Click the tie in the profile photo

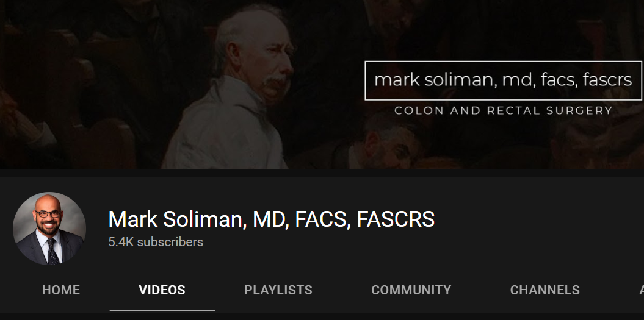52,251
